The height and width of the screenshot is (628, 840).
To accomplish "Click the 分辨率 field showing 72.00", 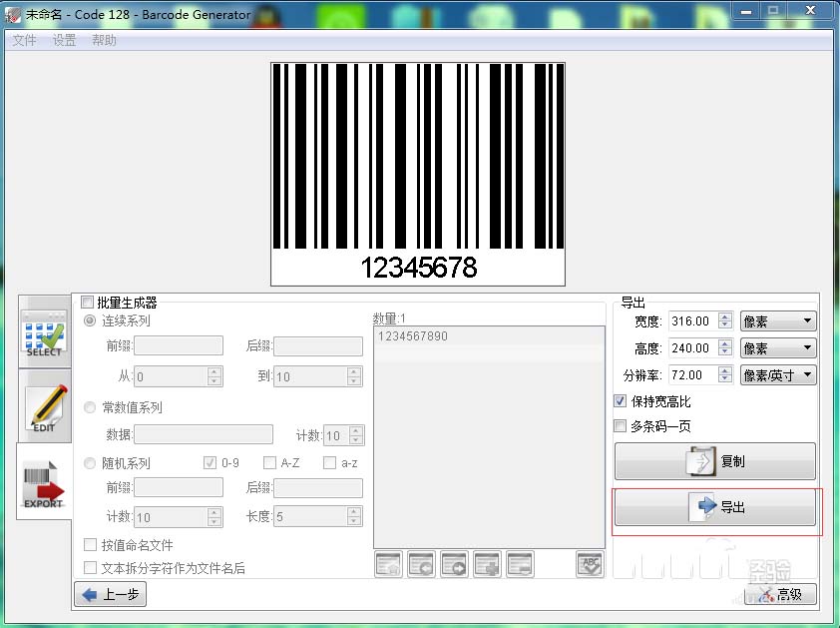I will click(x=693, y=374).
